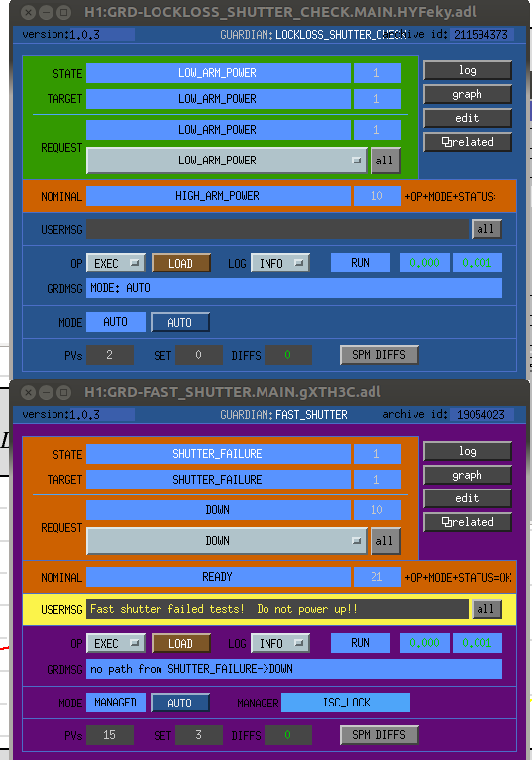Close the LOCKLOSS_SHUTTER_CHECK window

(29, 12)
